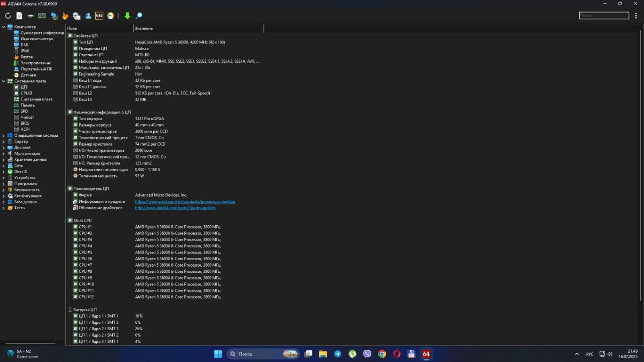
Task: Open the motherboard chip toolbar icon
Action: coord(31,16)
